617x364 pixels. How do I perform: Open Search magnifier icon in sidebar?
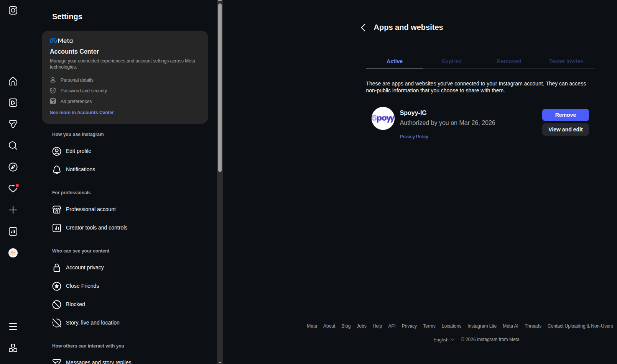[13, 146]
